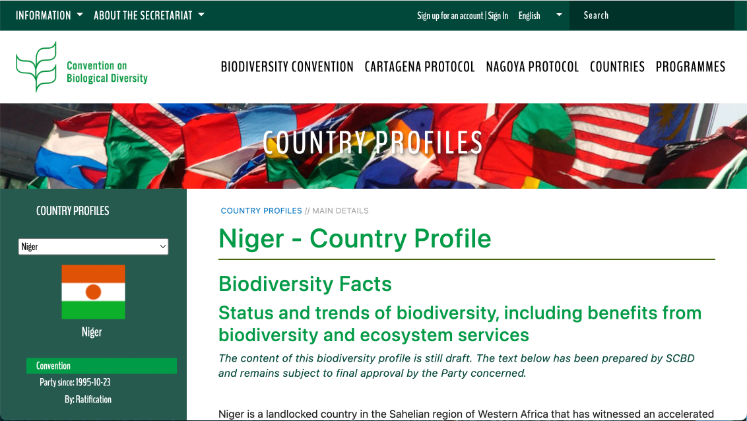Click the Sign In link
Viewport: 747px width, 421px height.
click(498, 15)
